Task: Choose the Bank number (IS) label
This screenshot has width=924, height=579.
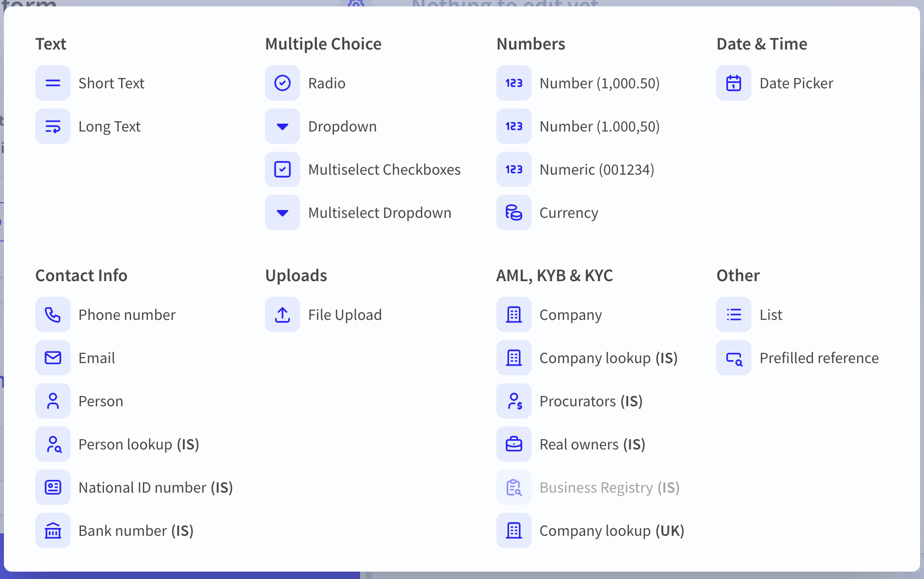Action: coord(136,531)
